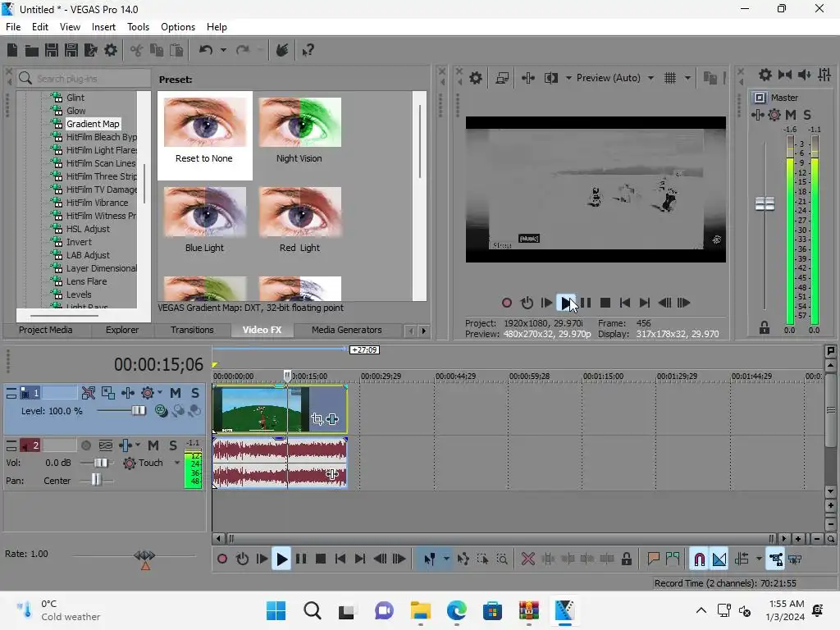Switch to the Transitions tab
This screenshot has height=630, width=840.
(x=192, y=330)
